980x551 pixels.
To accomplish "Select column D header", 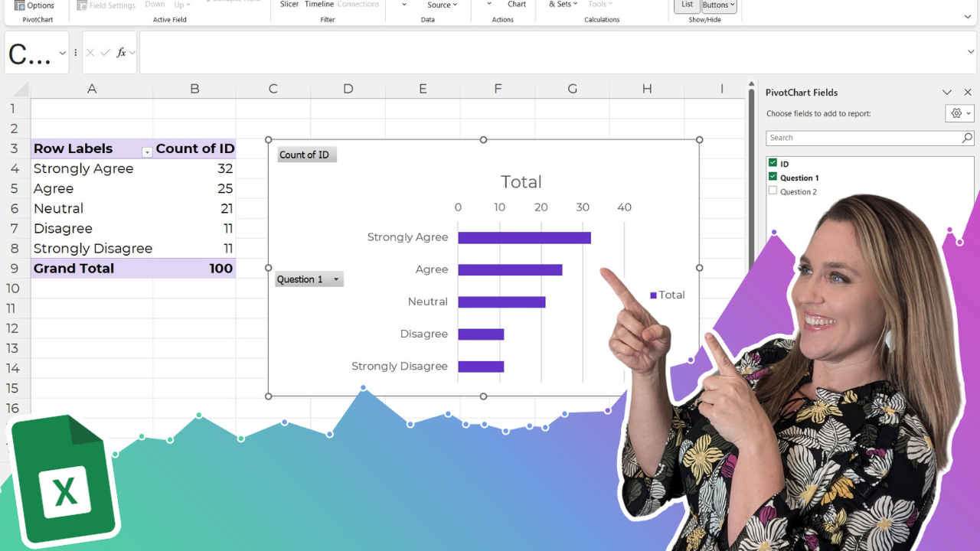I will point(348,89).
